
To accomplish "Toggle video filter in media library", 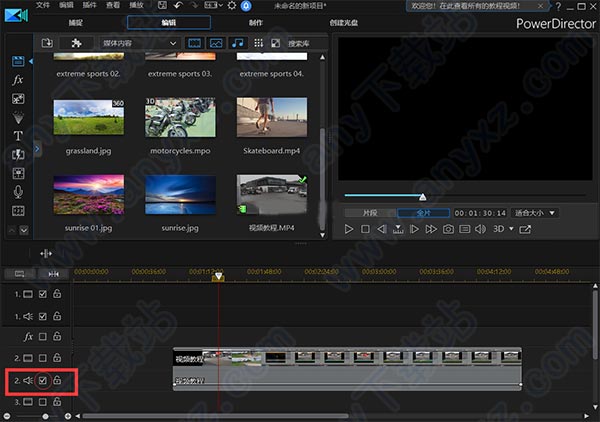I will tap(194, 43).
